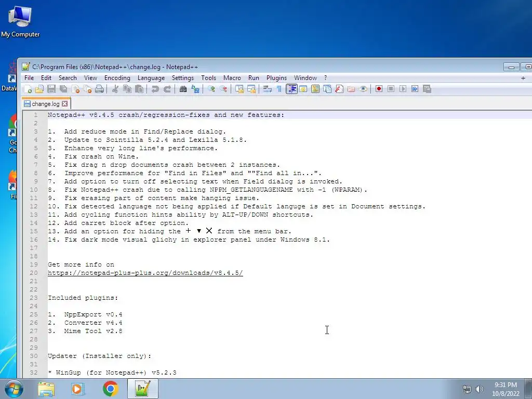Viewport: 532px width, 399px height.
Task: Open the Define Your Language toolbar icon
Action: tap(303, 89)
